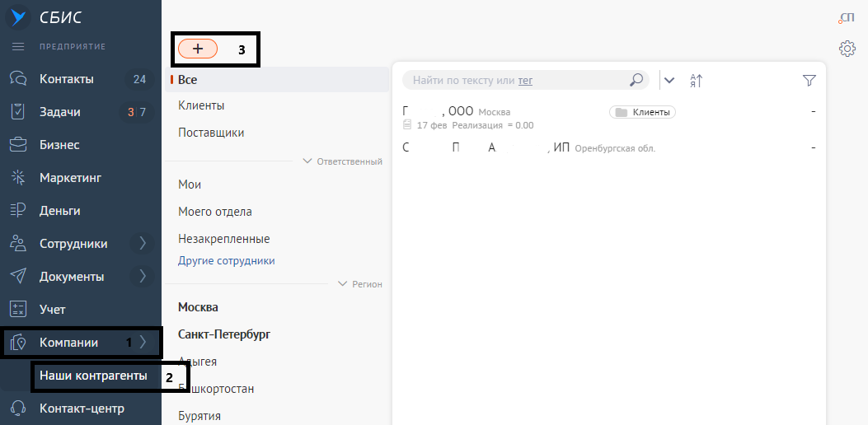Click the magnifier search icon
This screenshot has width=868, height=425.
coord(636,80)
